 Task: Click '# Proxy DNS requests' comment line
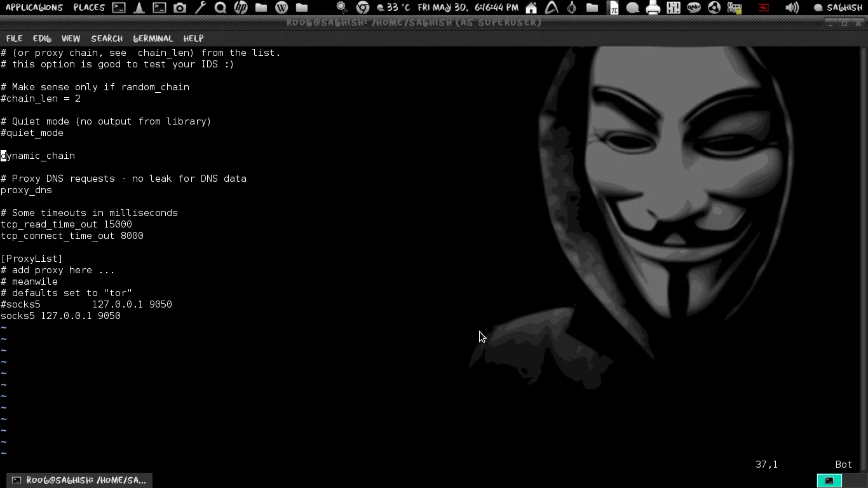123,179
